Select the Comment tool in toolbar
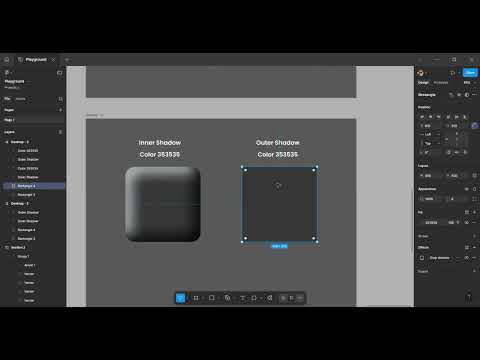Screen dimensions: 480x360 (254, 298)
